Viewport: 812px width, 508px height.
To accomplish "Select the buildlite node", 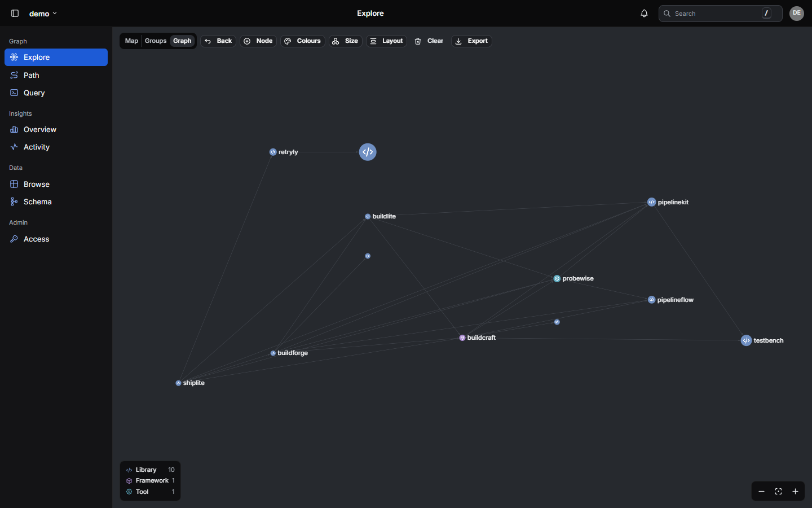I will (x=368, y=216).
